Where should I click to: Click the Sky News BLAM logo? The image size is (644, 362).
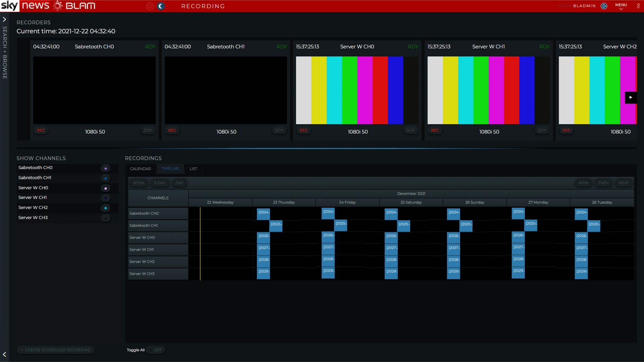(x=48, y=6)
